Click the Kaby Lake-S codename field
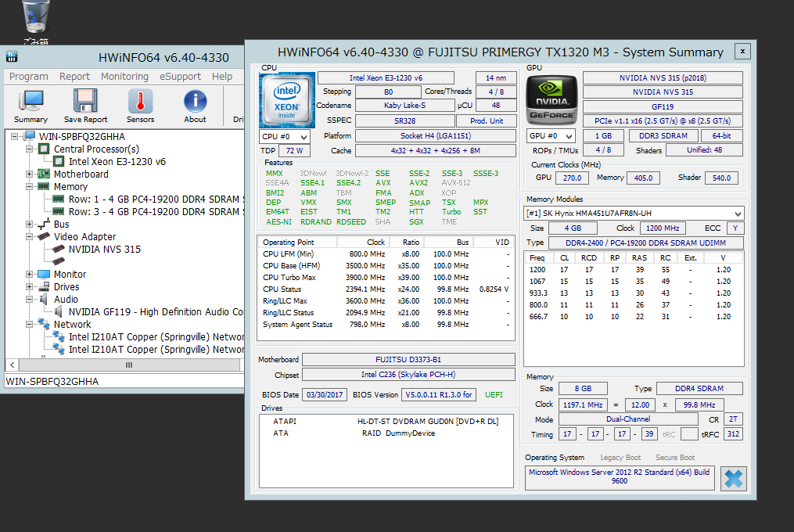794x532 pixels. (405, 106)
